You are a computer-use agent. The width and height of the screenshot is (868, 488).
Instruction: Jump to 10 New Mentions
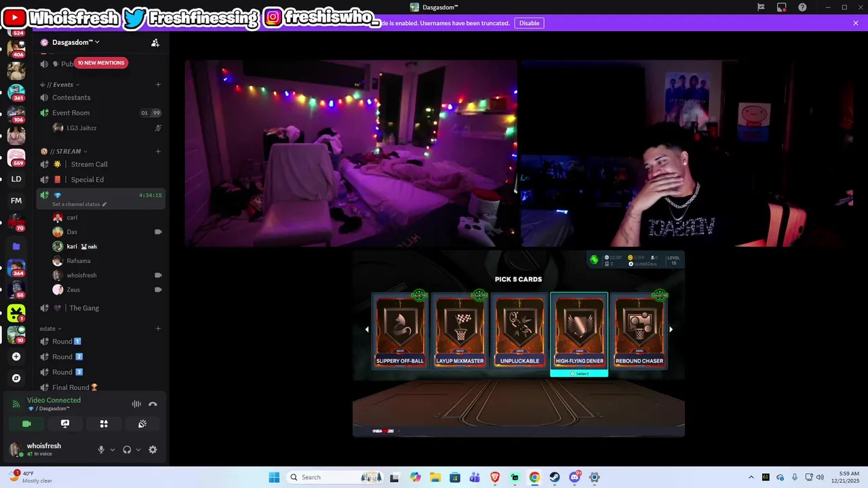[x=100, y=63]
